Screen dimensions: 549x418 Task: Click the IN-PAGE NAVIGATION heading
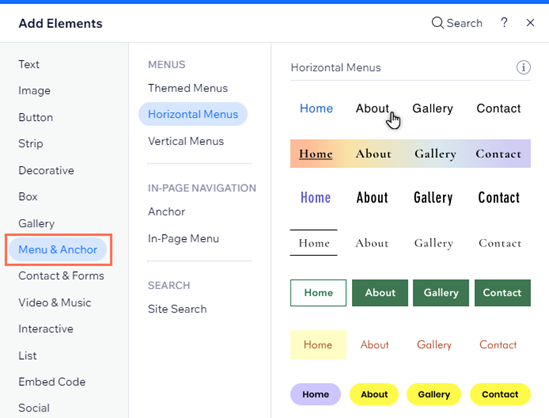[202, 188]
